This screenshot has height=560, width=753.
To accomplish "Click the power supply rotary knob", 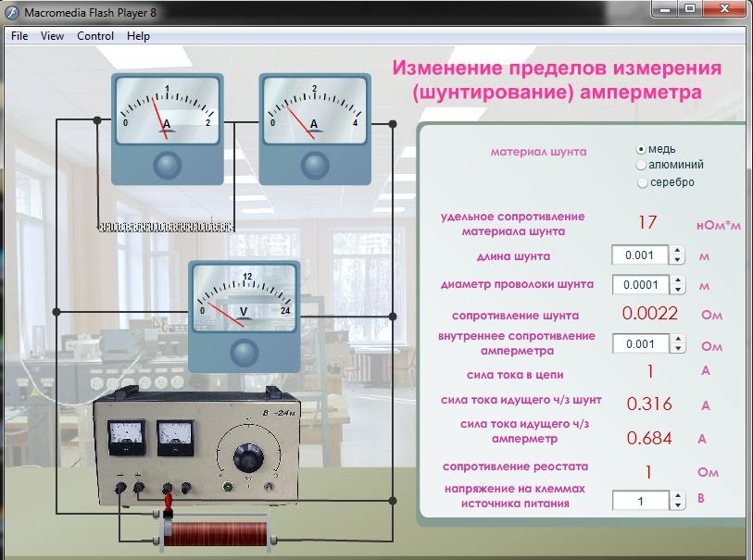I will [248, 457].
